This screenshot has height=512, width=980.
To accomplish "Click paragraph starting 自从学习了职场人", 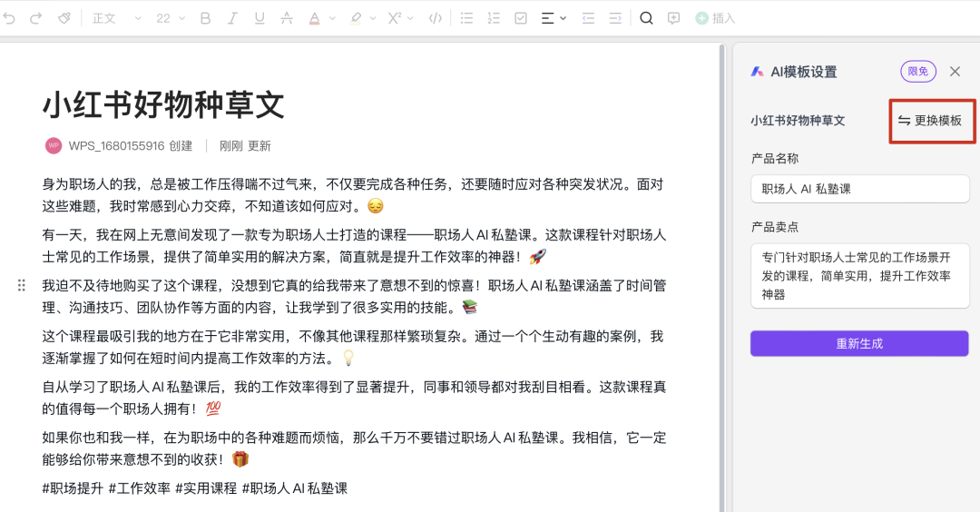I will pyautogui.click(x=354, y=398).
